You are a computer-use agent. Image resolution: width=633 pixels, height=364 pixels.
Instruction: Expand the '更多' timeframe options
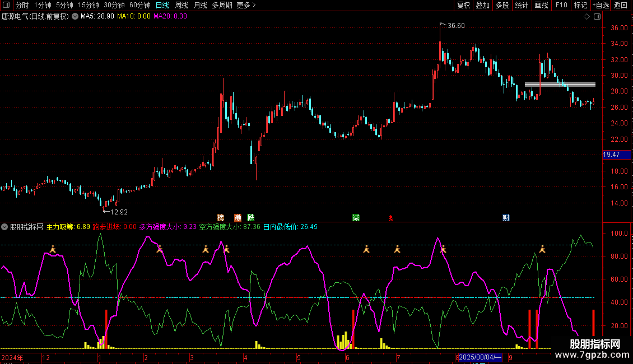click(246, 5)
